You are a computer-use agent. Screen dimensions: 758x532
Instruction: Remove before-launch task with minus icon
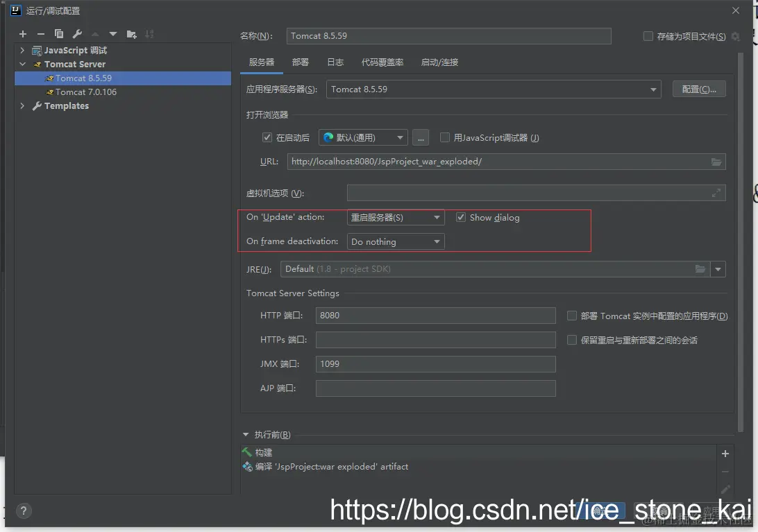725,472
